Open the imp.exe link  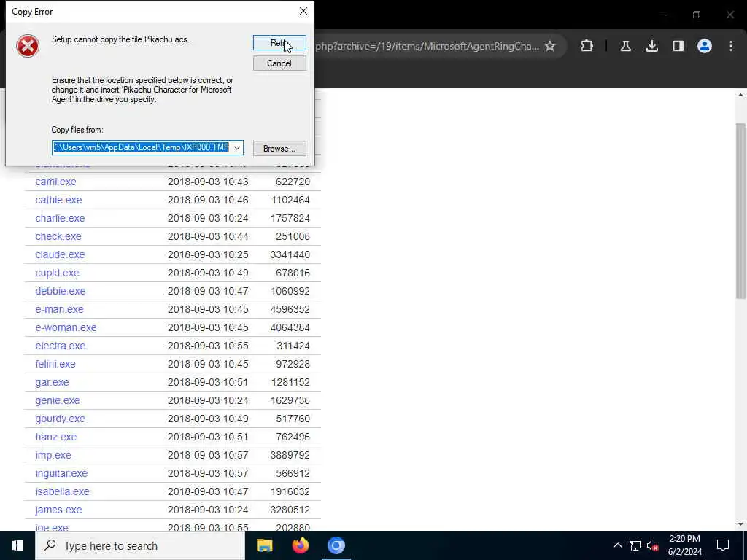pyautogui.click(x=53, y=455)
